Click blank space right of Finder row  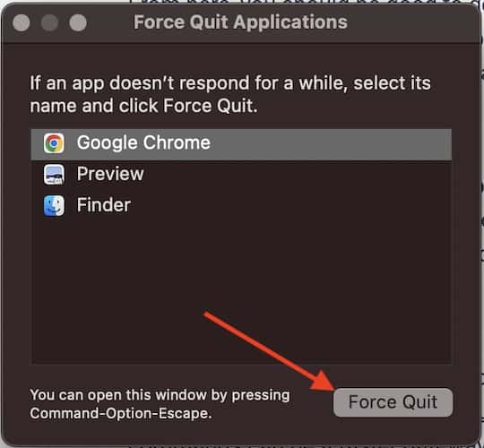290,205
